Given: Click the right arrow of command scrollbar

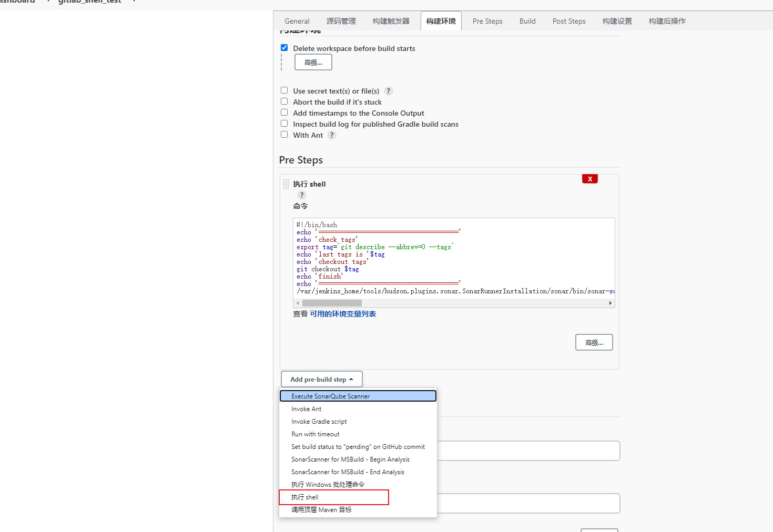Looking at the screenshot, I should [x=610, y=303].
